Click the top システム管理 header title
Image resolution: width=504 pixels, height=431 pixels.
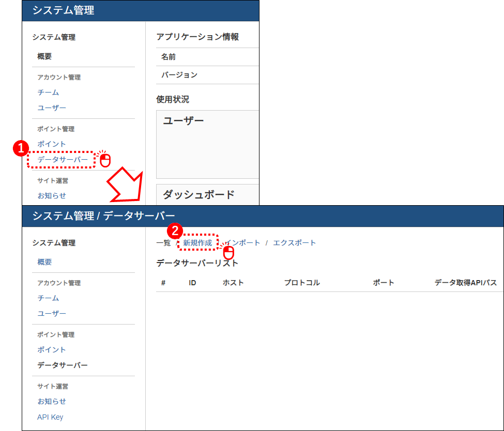click(x=63, y=10)
